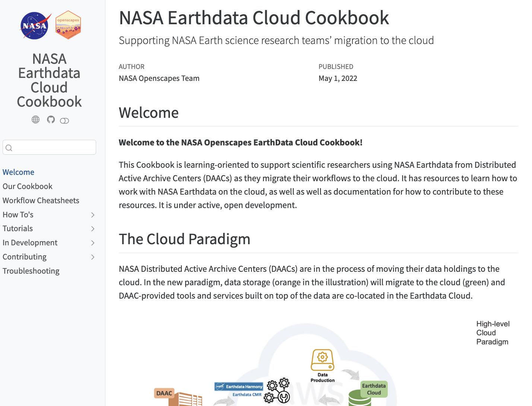Click the Earthdata Harmony badge in diagram
The image size is (532, 406).
click(238, 387)
